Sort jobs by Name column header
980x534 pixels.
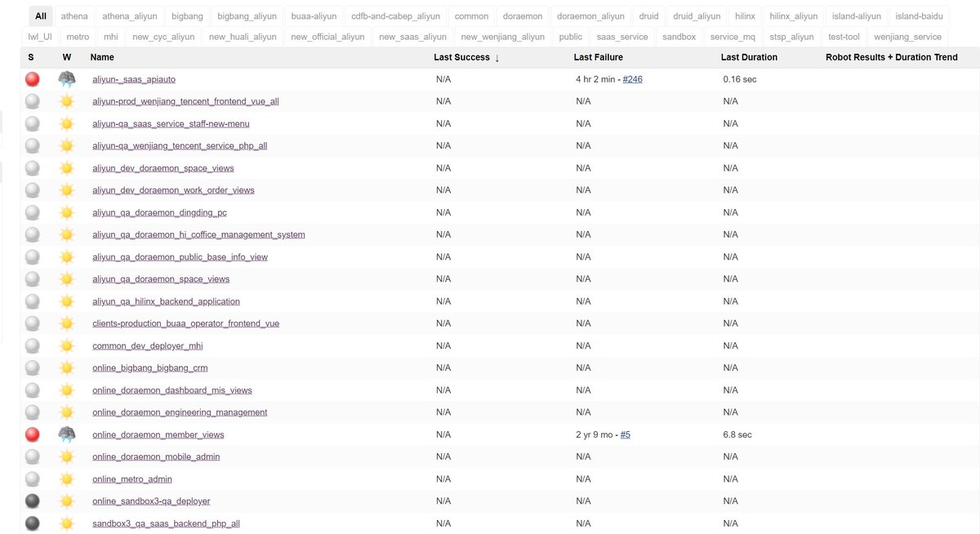[x=102, y=57]
